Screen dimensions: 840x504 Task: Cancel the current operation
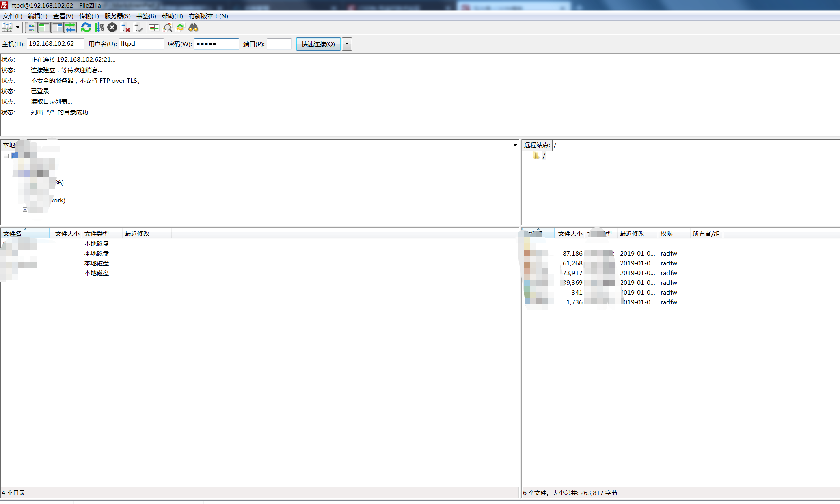(x=112, y=28)
